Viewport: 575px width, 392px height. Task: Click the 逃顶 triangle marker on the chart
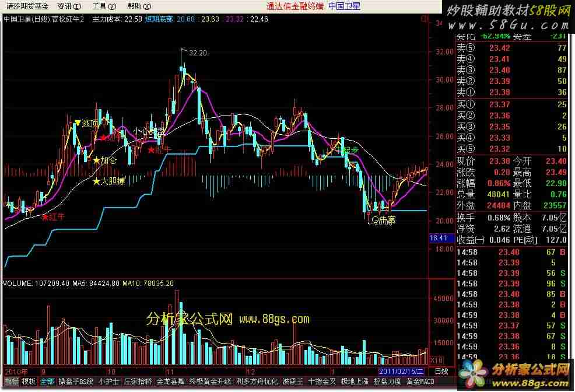tap(78, 123)
